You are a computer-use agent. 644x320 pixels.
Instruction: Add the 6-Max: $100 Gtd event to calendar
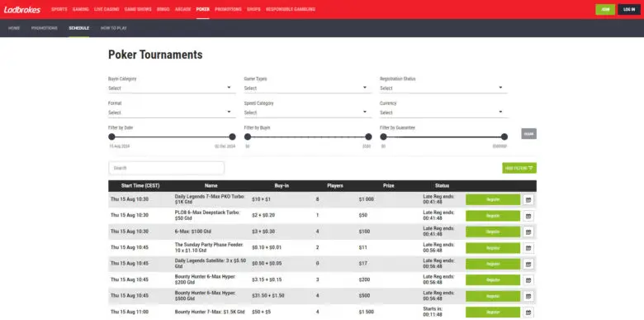528,232
